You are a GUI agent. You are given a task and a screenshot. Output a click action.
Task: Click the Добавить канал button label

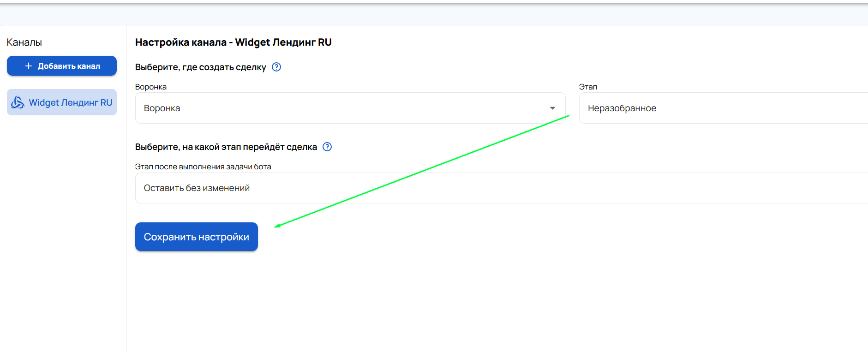pos(69,66)
